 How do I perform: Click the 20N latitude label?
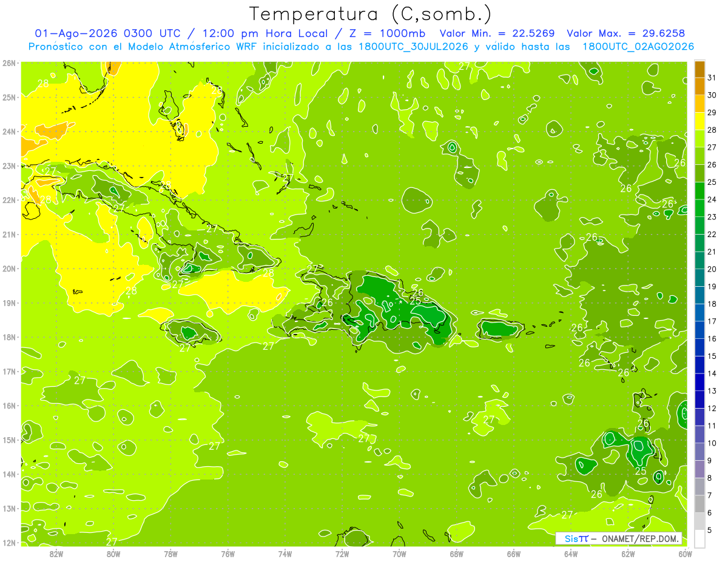(9, 269)
